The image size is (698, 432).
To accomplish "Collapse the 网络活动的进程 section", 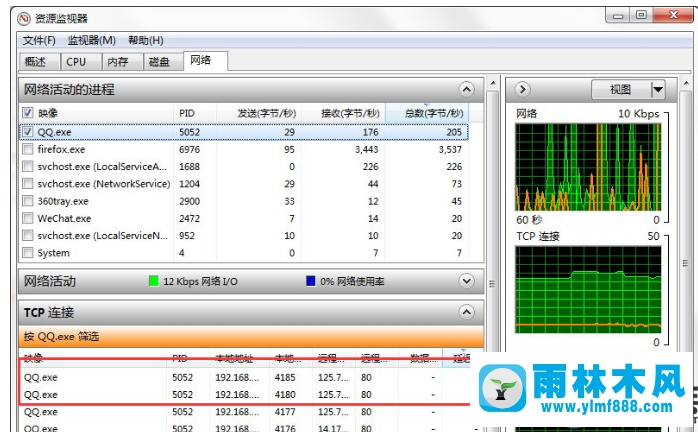I will click(466, 90).
